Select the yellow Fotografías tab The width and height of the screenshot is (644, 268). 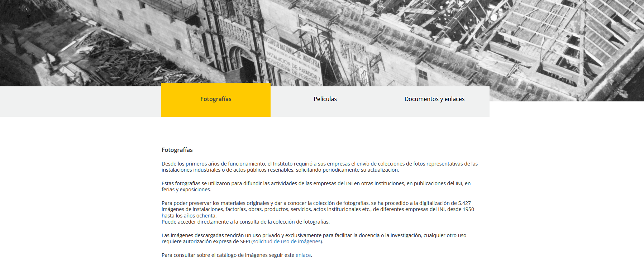pos(216,99)
